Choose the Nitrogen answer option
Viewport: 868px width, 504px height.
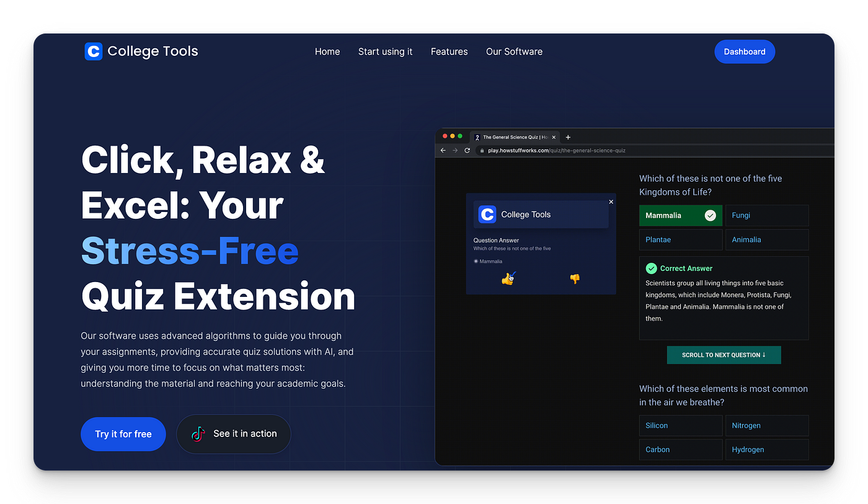(x=767, y=425)
